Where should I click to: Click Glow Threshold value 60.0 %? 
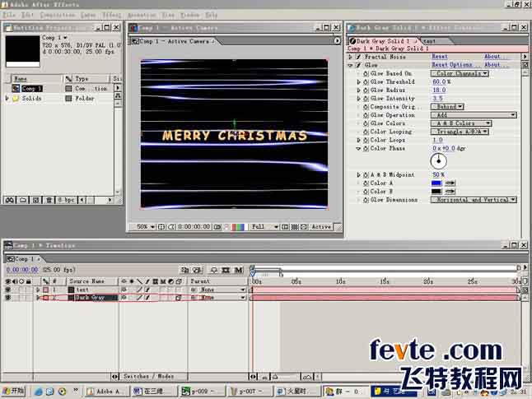pos(441,81)
